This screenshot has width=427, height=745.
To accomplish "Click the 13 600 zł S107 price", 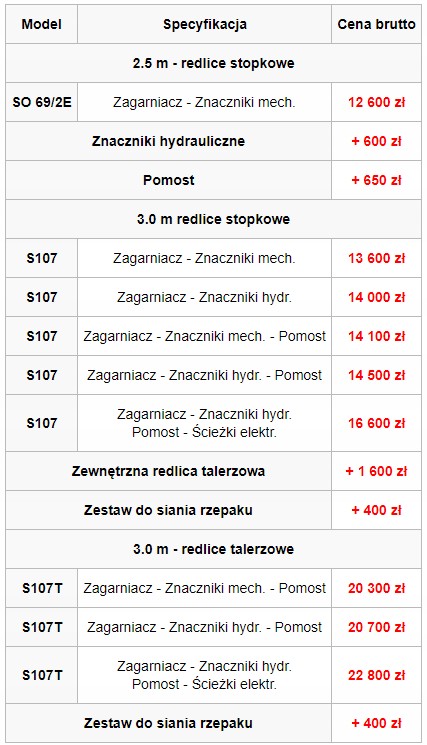I will [376, 258].
